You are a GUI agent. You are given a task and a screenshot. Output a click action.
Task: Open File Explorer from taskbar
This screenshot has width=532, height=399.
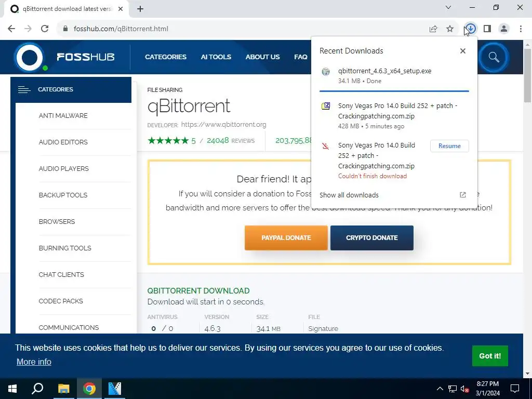pos(63,389)
